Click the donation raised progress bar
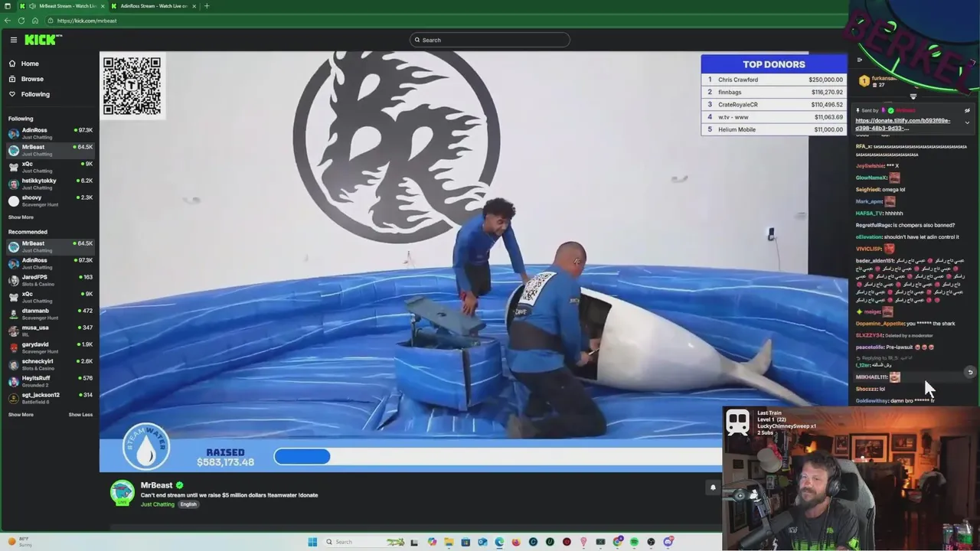 click(498, 457)
